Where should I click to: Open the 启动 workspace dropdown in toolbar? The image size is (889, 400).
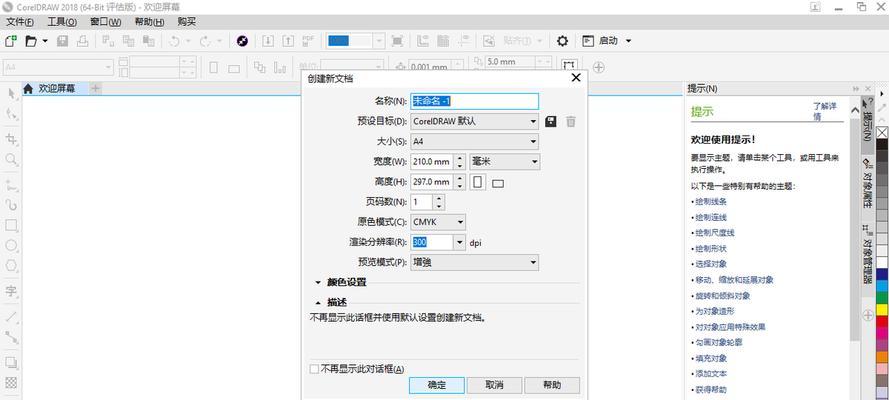(607, 41)
